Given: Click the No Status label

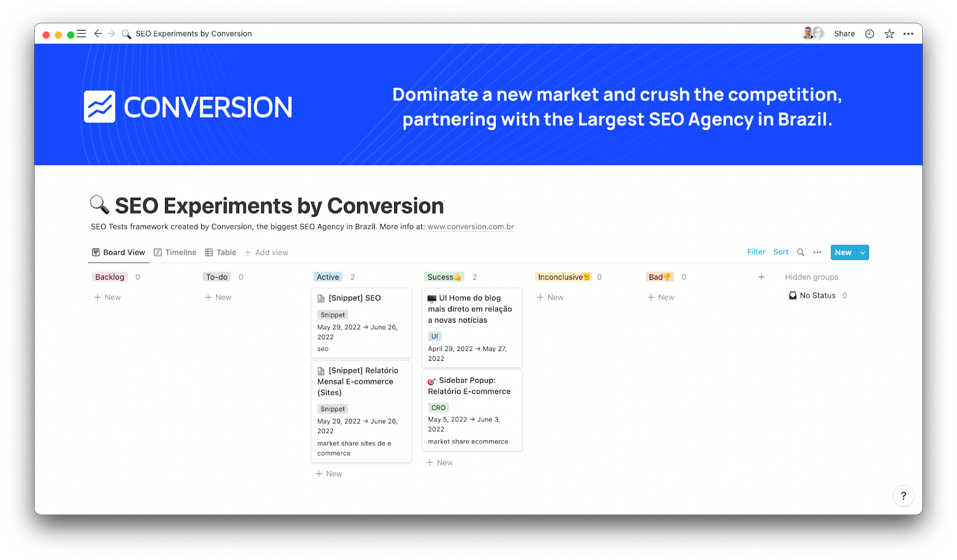Looking at the screenshot, I should click(x=818, y=295).
